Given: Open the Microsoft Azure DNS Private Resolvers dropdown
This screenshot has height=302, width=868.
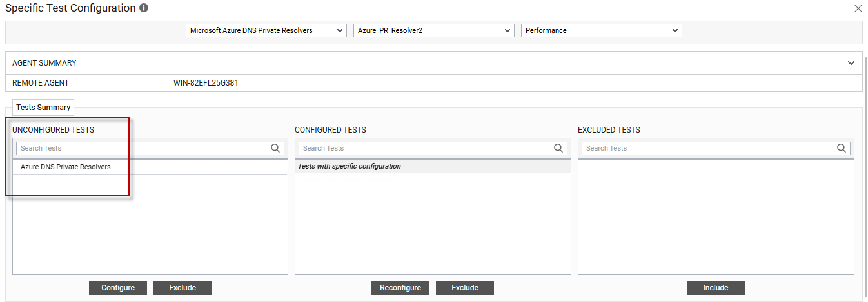Looking at the screenshot, I should click(x=266, y=31).
